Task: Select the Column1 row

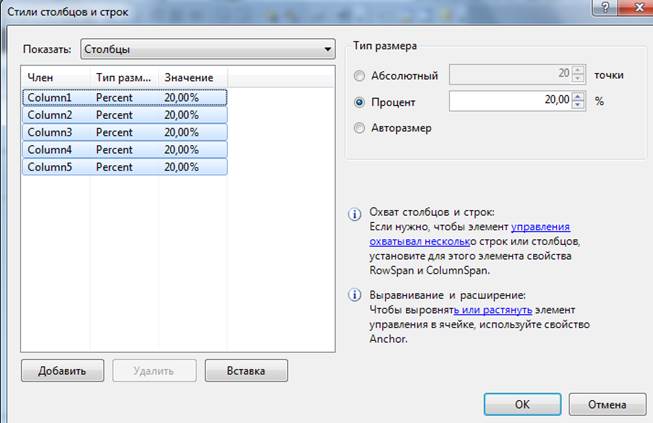Action: click(x=125, y=97)
